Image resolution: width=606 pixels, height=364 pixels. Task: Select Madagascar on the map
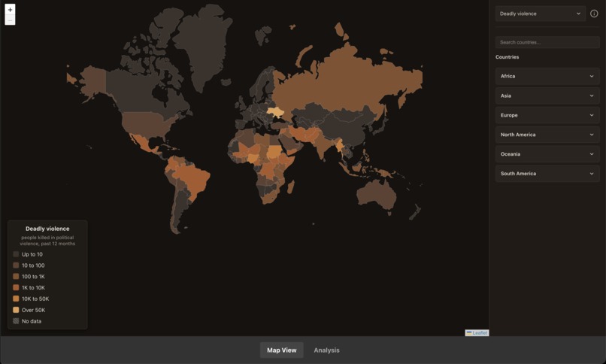tap(291, 187)
